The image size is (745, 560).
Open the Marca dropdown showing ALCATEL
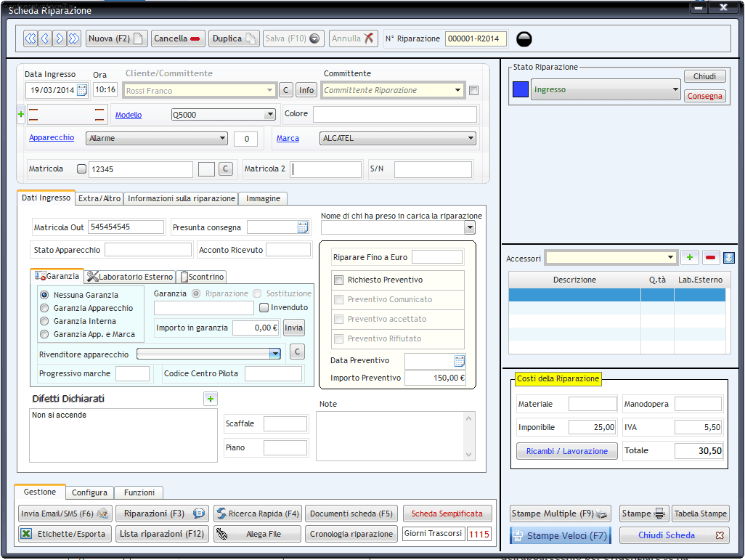tap(471, 138)
